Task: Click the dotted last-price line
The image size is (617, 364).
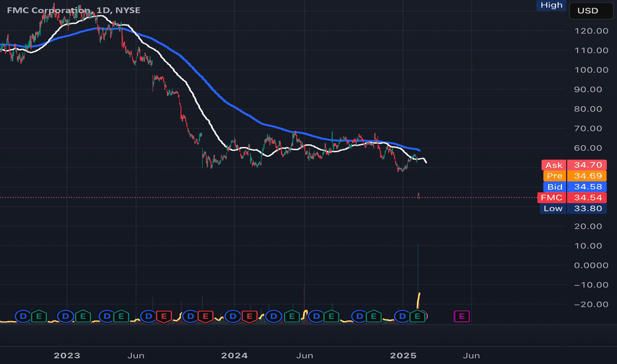Action: click(x=267, y=197)
